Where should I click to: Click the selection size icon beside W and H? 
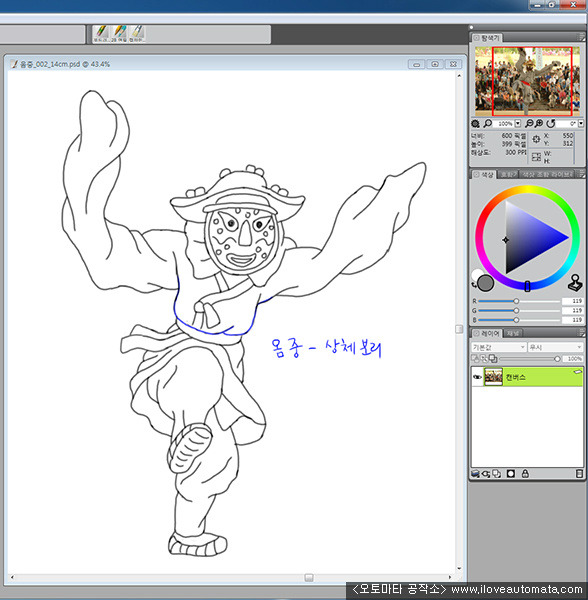[x=536, y=157]
